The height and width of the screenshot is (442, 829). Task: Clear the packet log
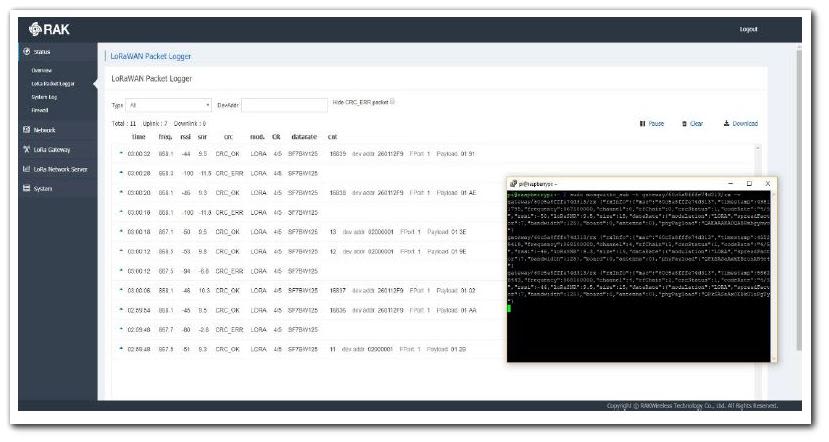pyautogui.click(x=692, y=123)
